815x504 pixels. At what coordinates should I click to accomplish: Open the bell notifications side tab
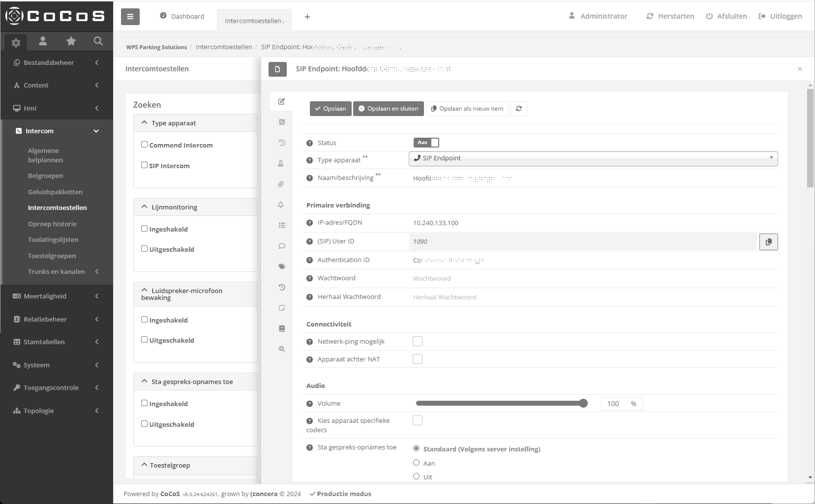tap(281, 205)
